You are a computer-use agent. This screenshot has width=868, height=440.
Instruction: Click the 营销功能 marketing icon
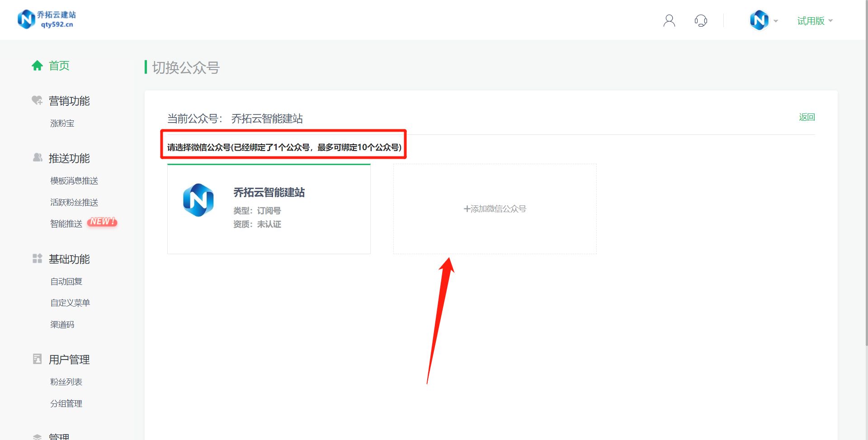(37, 100)
